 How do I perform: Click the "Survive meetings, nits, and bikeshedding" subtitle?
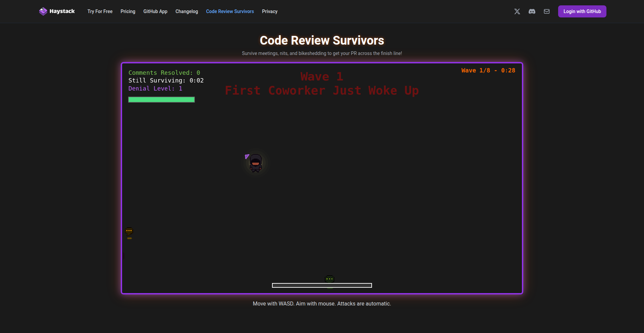click(322, 53)
